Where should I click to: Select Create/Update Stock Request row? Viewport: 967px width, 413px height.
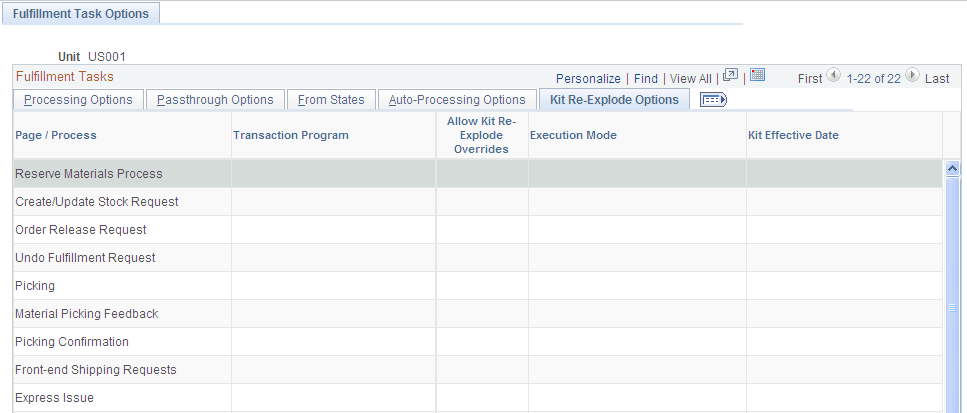tap(478, 202)
